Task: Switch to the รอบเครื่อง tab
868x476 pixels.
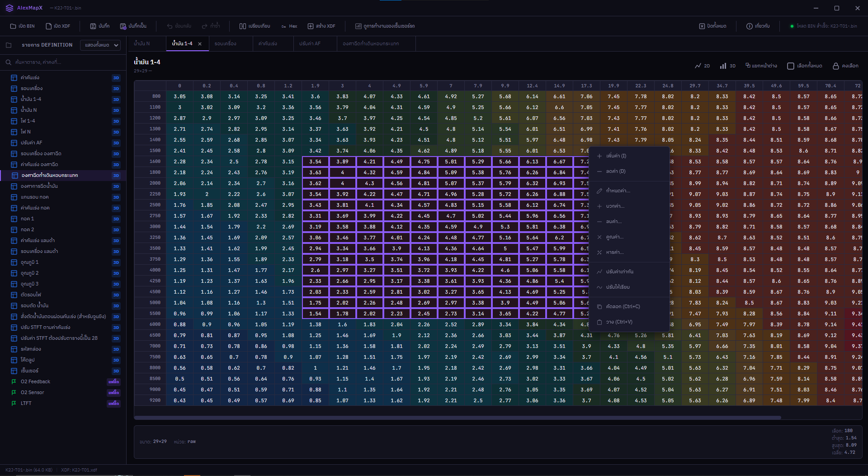Action: point(228,43)
